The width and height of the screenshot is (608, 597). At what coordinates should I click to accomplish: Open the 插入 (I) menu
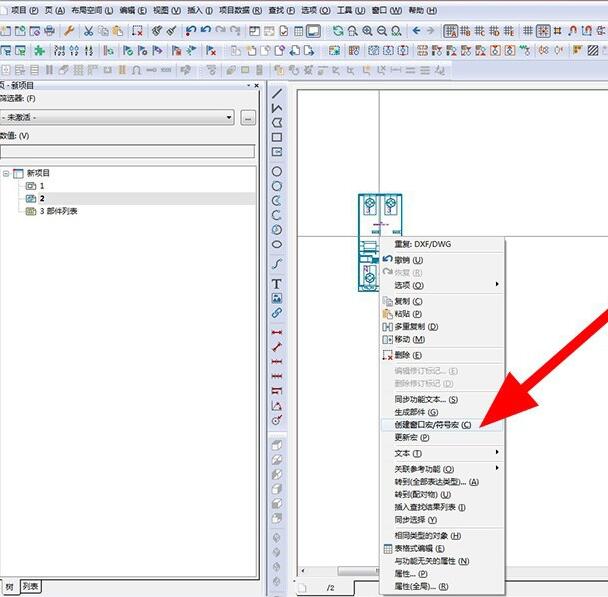pos(200,10)
